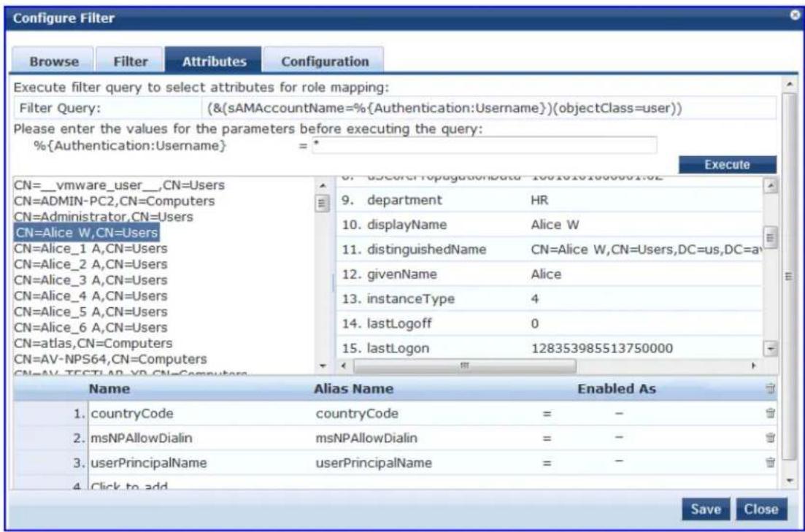This screenshot has width=805, height=532.
Task: Click the horizontal scrollbar thumb under attributes
Action: point(465,366)
